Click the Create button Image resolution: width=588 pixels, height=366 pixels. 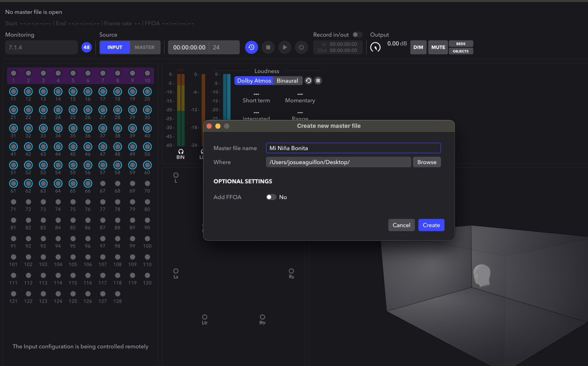[x=431, y=225]
